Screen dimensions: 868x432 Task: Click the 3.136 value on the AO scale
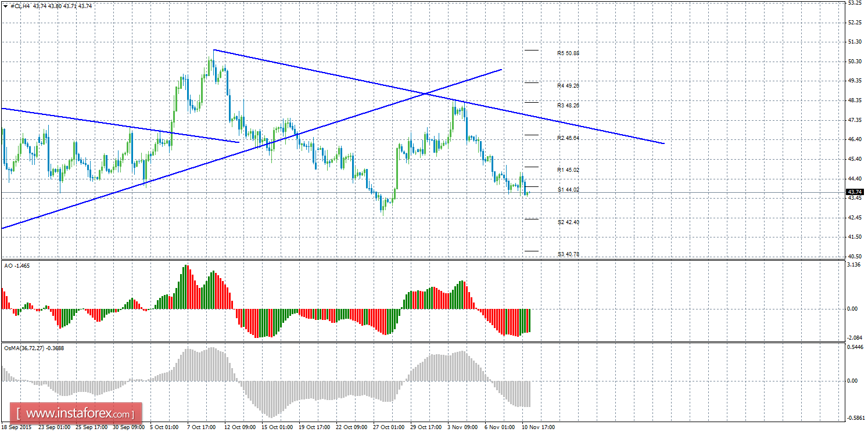click(853, 265)
